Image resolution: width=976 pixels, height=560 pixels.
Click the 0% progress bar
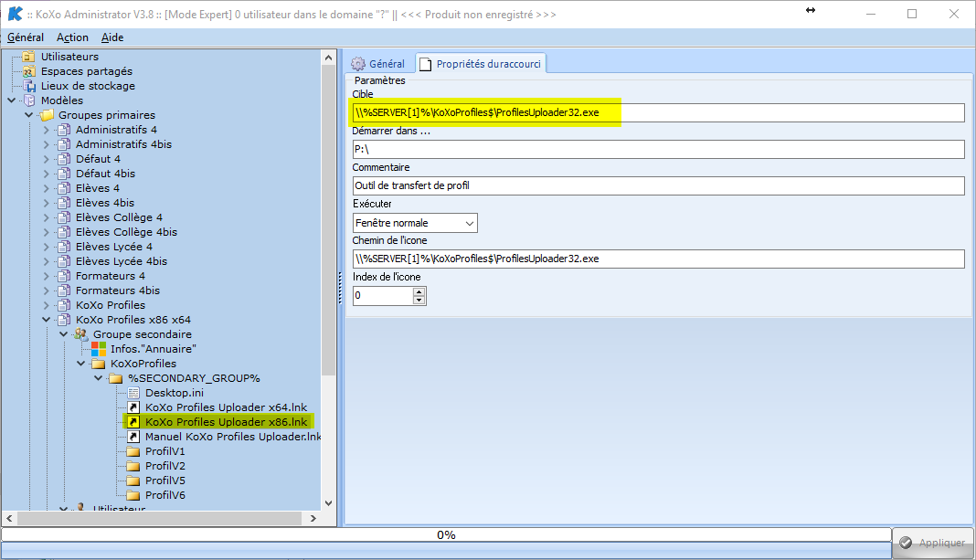[x=446, y=534]
